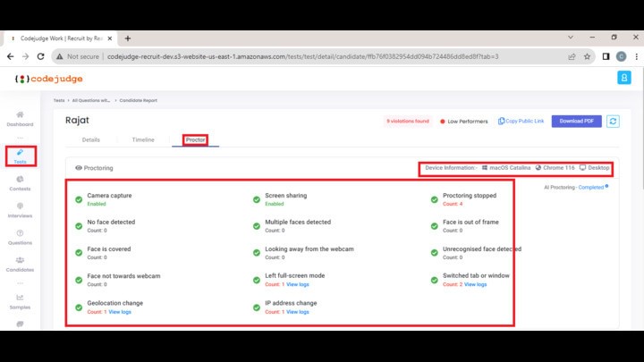Switch to the Details tab

(91, 140)
